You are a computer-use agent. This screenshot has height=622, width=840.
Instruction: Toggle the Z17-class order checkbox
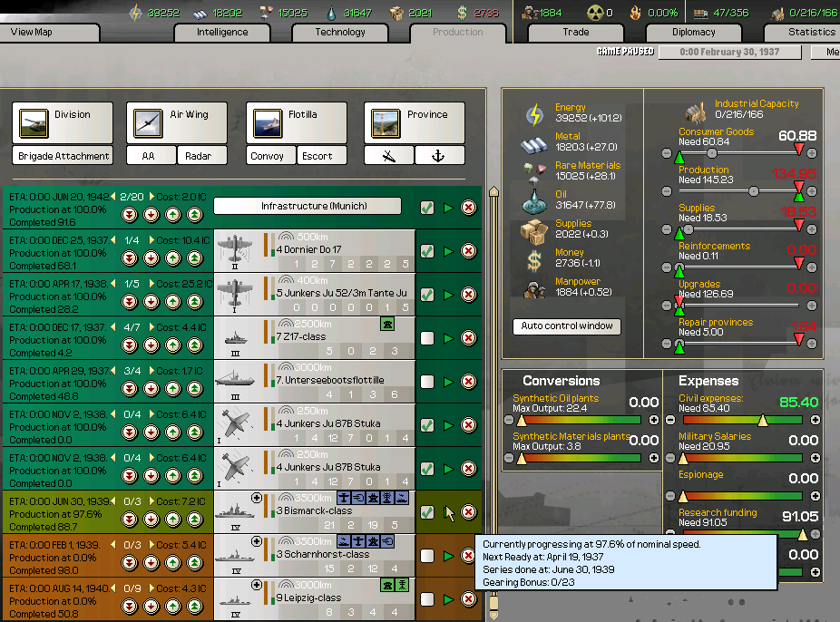[x=427, y=338]
